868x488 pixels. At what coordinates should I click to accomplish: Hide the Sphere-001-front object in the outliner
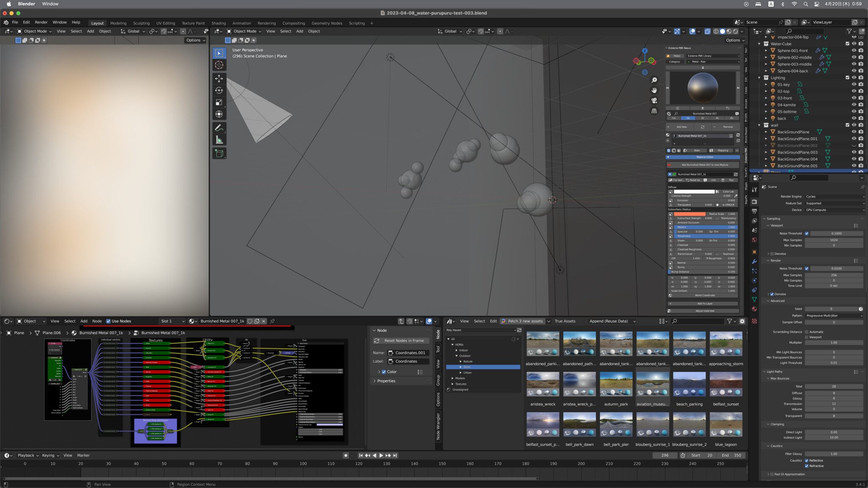pyautogui.click(x=854, y=50)
